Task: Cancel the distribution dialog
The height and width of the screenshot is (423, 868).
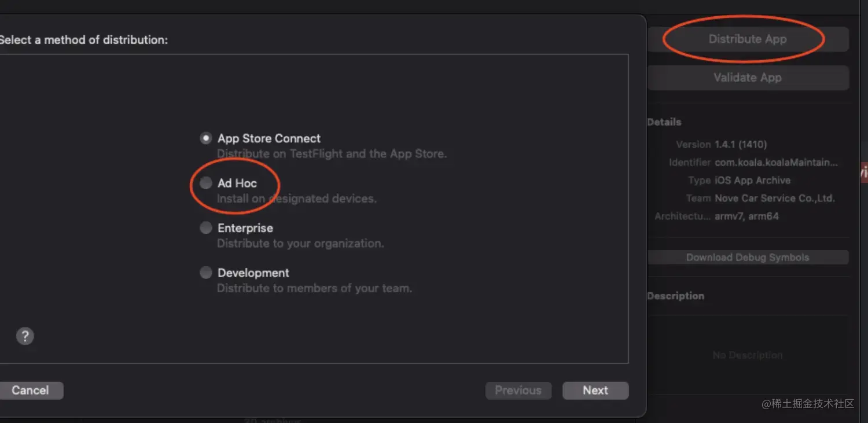Action: pos(30,391)
